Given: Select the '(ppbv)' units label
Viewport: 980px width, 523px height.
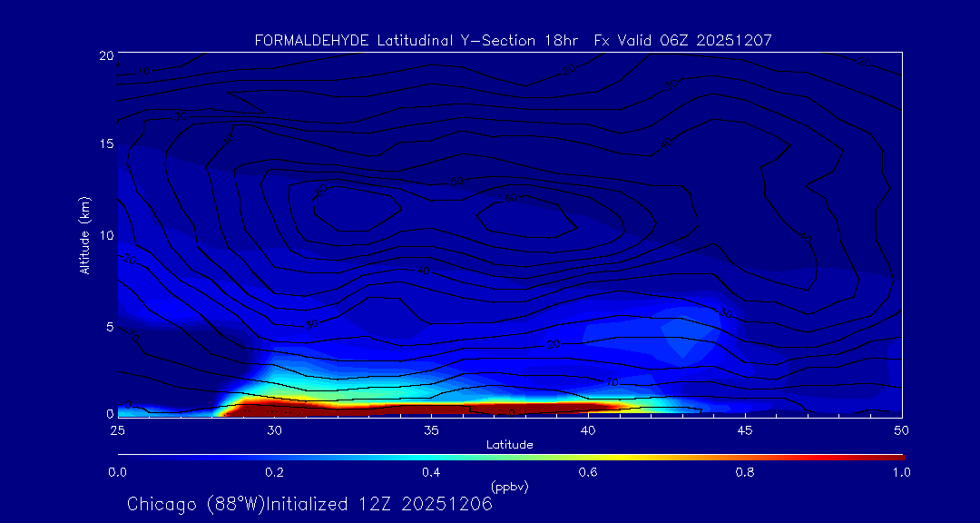Looking at the screenshot, I should point(509,487).
